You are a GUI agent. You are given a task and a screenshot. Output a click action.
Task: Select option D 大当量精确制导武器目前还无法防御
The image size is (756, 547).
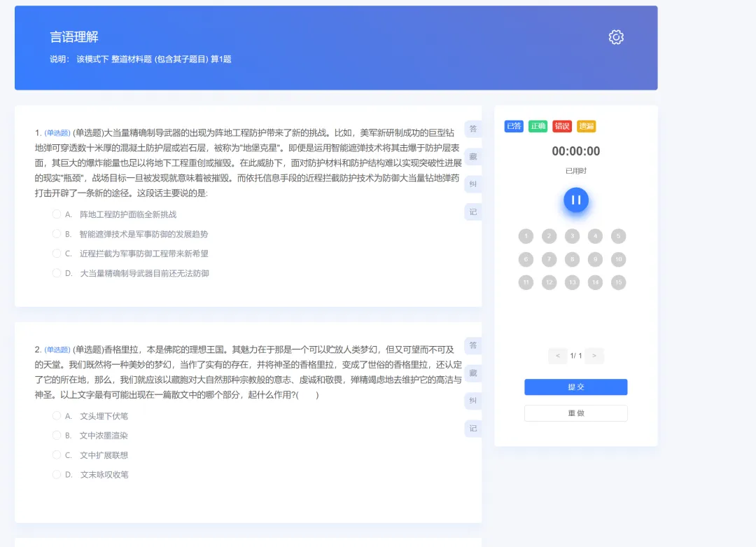coord(131,273)
